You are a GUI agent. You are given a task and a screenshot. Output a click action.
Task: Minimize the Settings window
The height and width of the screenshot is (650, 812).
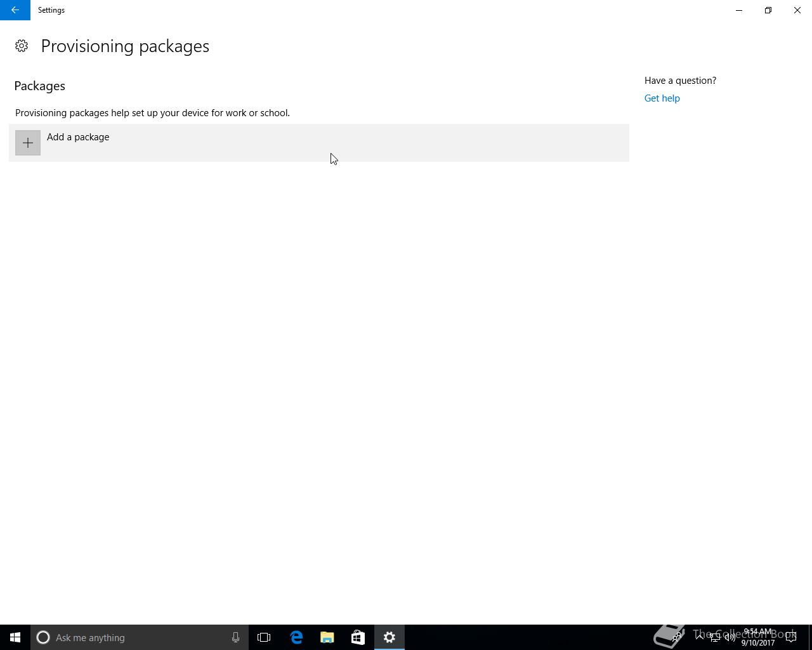(x=739, y=10)
